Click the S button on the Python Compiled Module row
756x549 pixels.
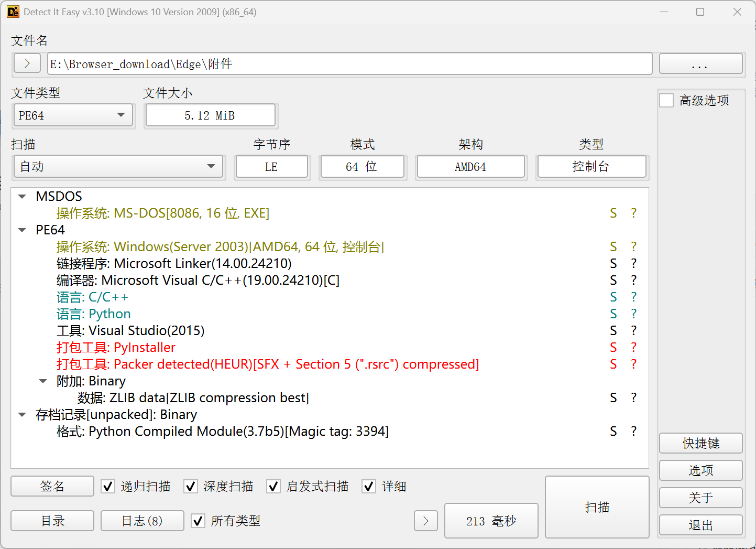point(613,432)
